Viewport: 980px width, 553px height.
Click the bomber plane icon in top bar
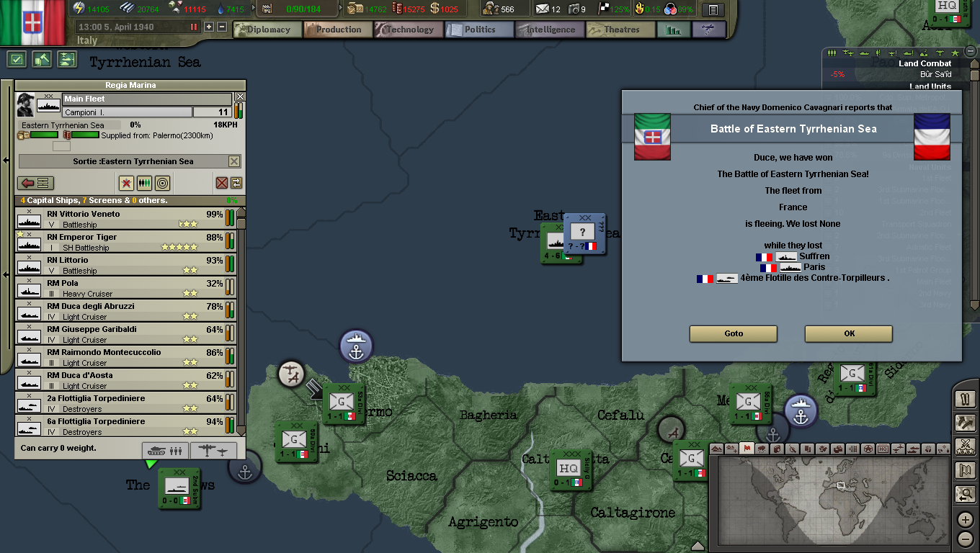coord(709,30)
